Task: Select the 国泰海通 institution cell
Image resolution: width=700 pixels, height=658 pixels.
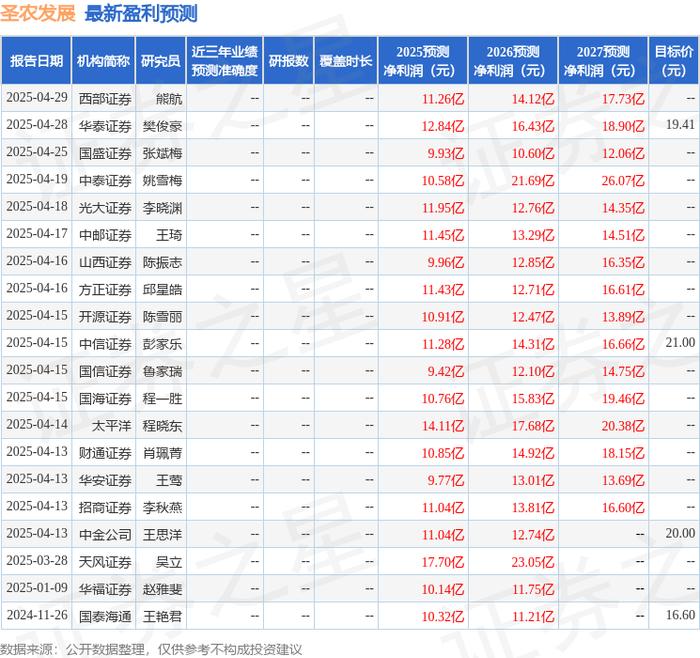Action: point(105,616)
